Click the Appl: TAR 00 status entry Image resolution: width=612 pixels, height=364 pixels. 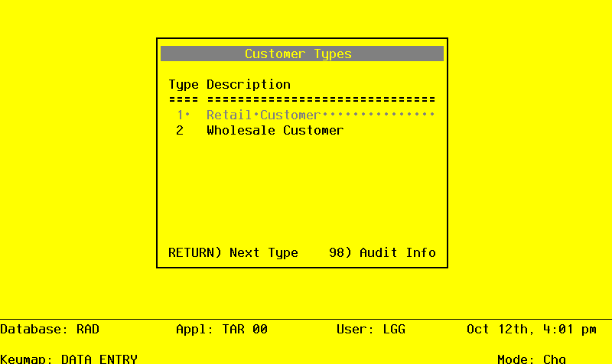(x=222, y=330)
